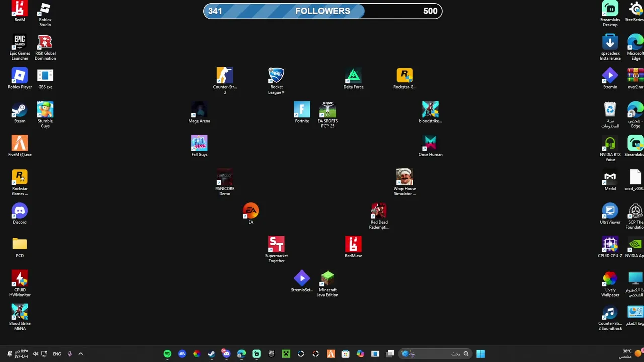
Task: Open Epic Games in the taskbar
Action: pos(271,354)
